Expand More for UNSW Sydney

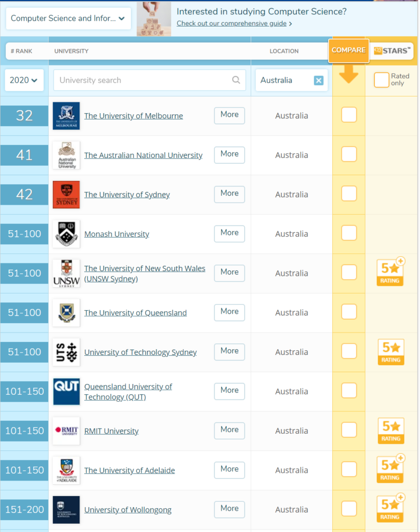[230, 273]
